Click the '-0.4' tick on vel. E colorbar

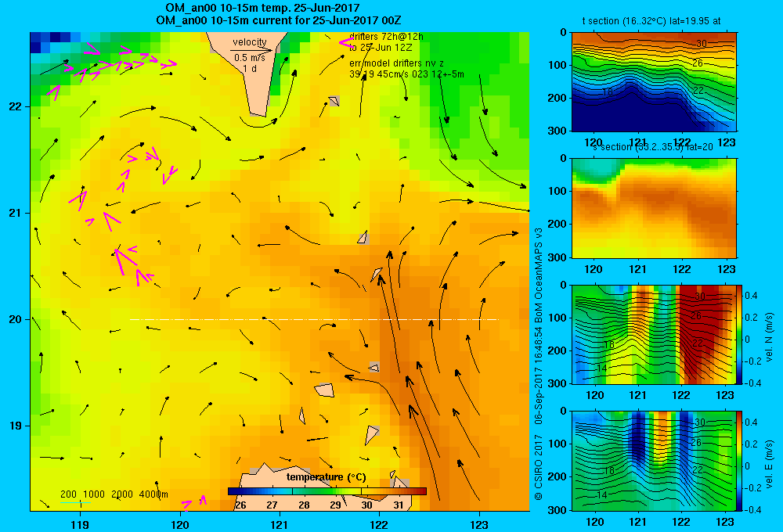(x=752, y=509)
